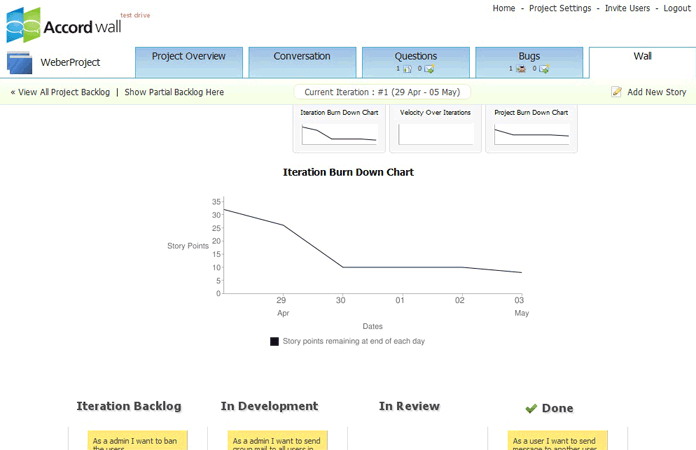The image size is (696, 450).
Task: Click the black legend swatch for story points
Action: point(275,342)
